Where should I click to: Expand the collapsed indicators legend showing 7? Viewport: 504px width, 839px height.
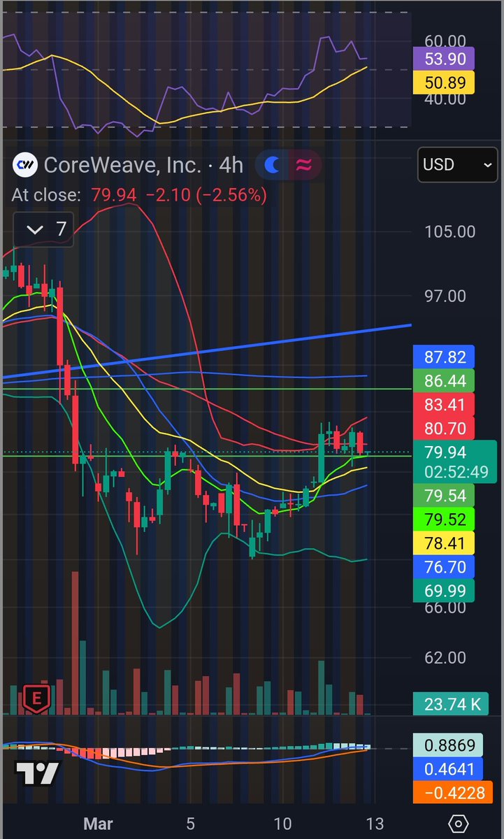tap(43, 229)
